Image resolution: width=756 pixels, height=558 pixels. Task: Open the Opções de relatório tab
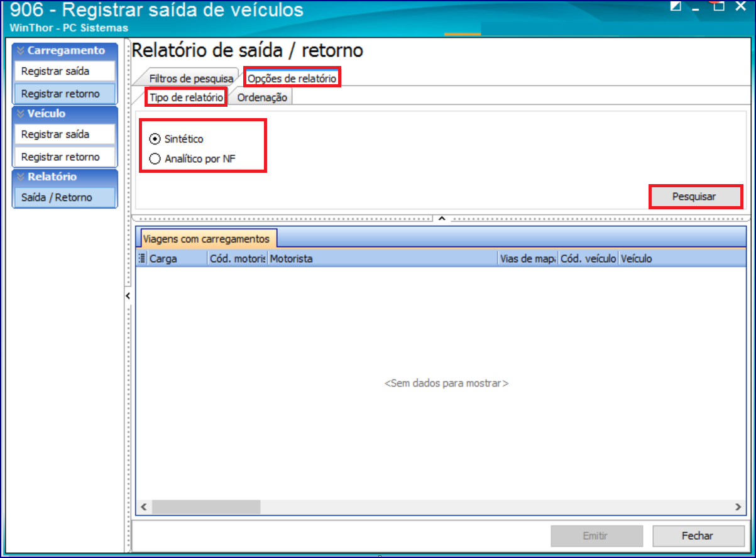click(292, 79)
